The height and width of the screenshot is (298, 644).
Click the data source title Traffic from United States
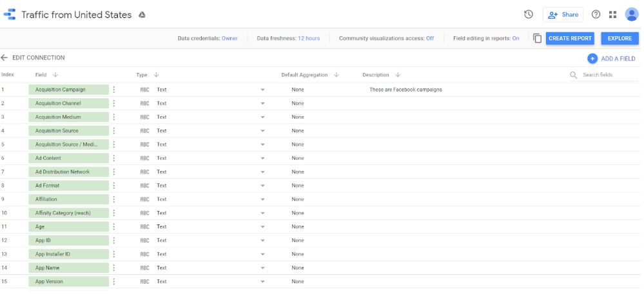[x=77, y=15]
